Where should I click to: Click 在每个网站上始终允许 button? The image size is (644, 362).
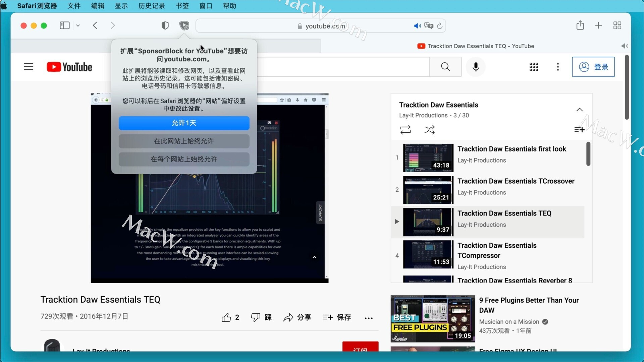coord(184,159)
